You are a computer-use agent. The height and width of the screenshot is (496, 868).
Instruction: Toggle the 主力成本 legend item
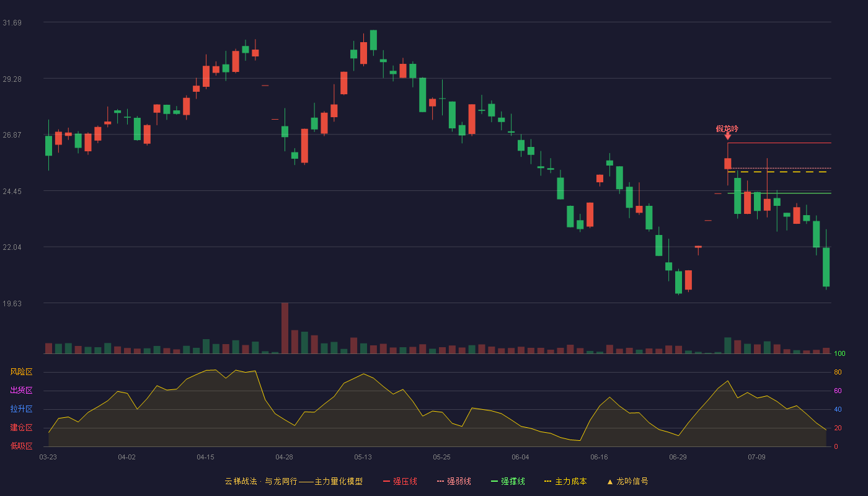pyautogui.click(x=565, y=481)
